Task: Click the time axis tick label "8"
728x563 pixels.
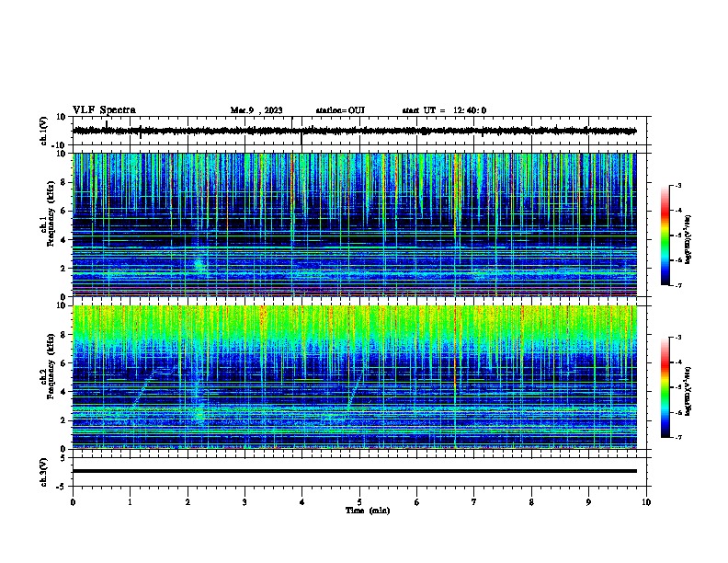Action: tap(531, 502)
